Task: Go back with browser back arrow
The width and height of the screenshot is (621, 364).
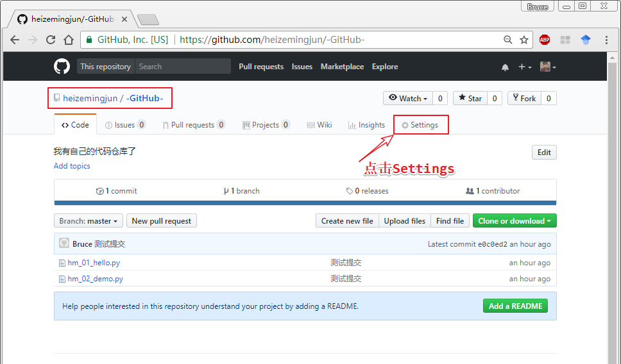Action: pyautogui.click(x=15, y=40)
